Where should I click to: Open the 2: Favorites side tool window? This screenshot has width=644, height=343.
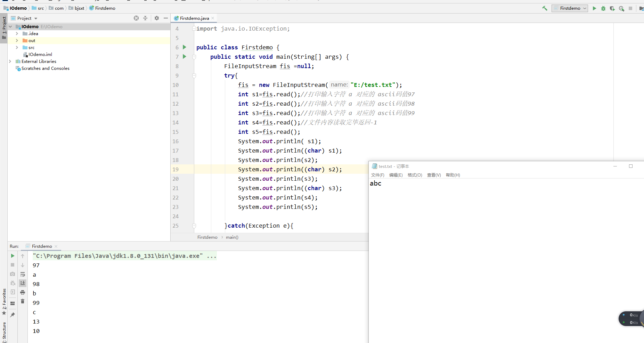click(x=4, y=302)
